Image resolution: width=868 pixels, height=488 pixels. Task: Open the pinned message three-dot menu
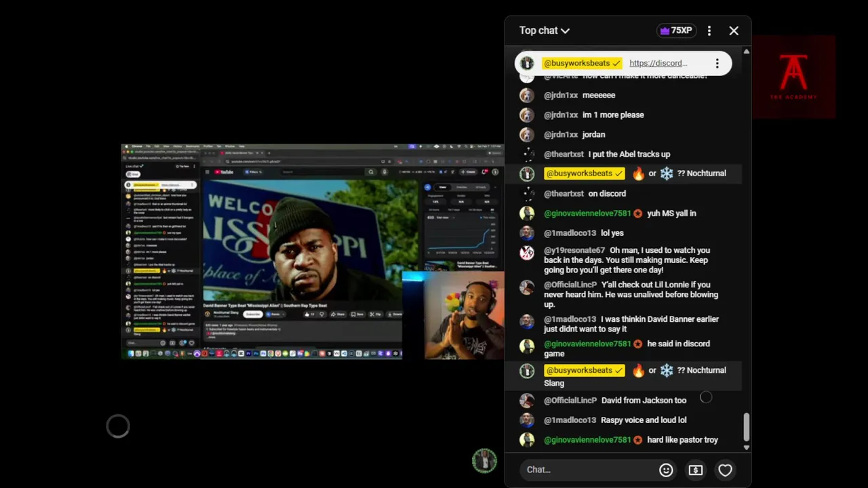[717, 63]
